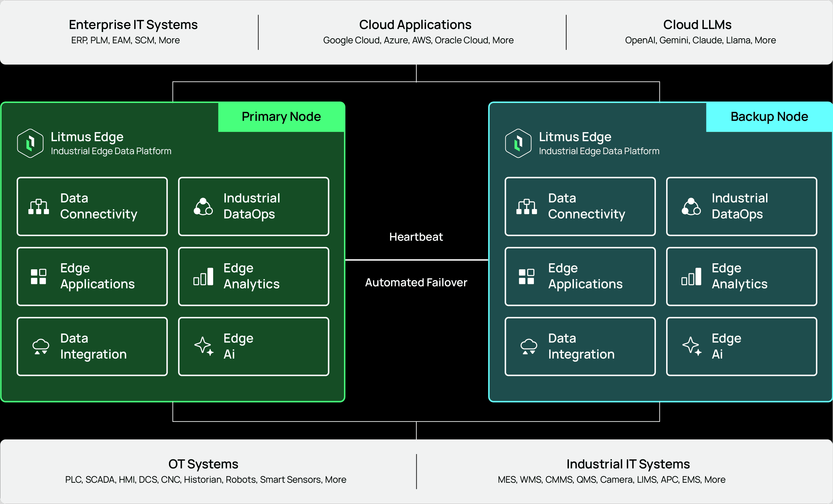Click the Cloud Applications heading
The width and height of the screenshot is (833, 504).
coord(415,25)
